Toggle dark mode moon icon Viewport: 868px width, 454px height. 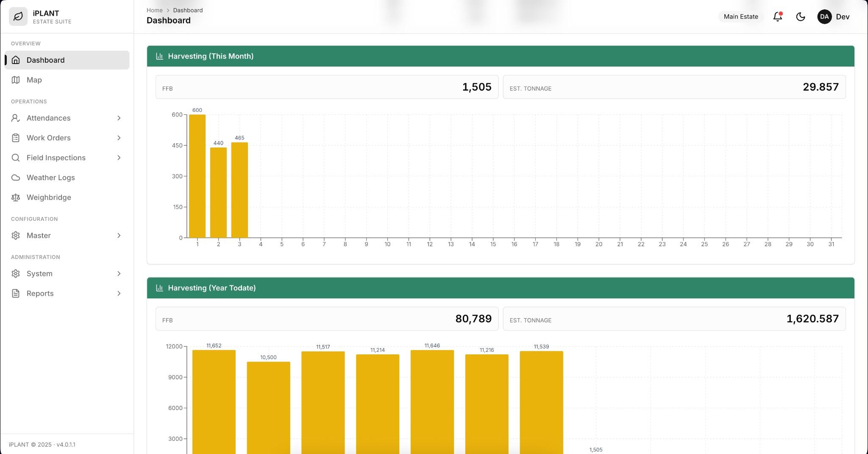(x=801, y=17)
